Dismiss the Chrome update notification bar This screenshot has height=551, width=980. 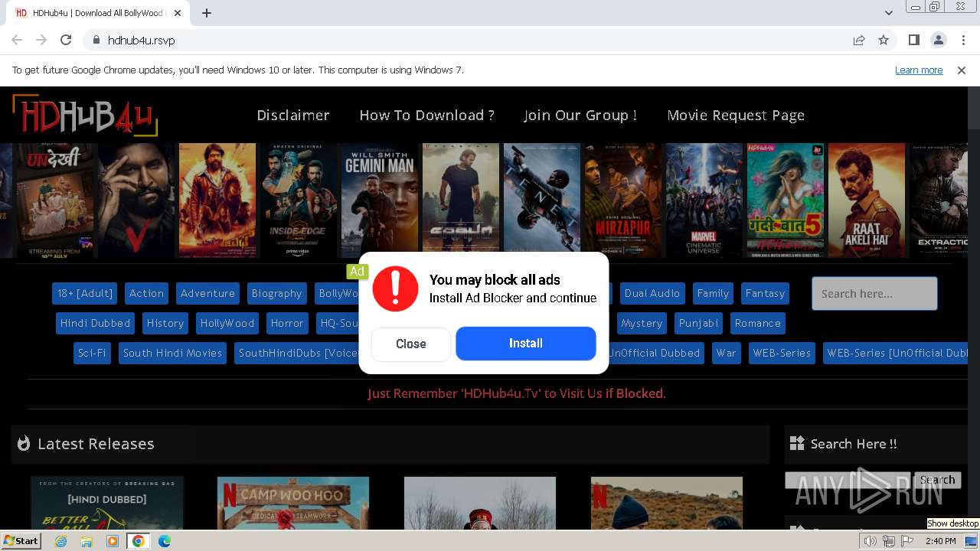pyautogui.click(x=962, y=70)
